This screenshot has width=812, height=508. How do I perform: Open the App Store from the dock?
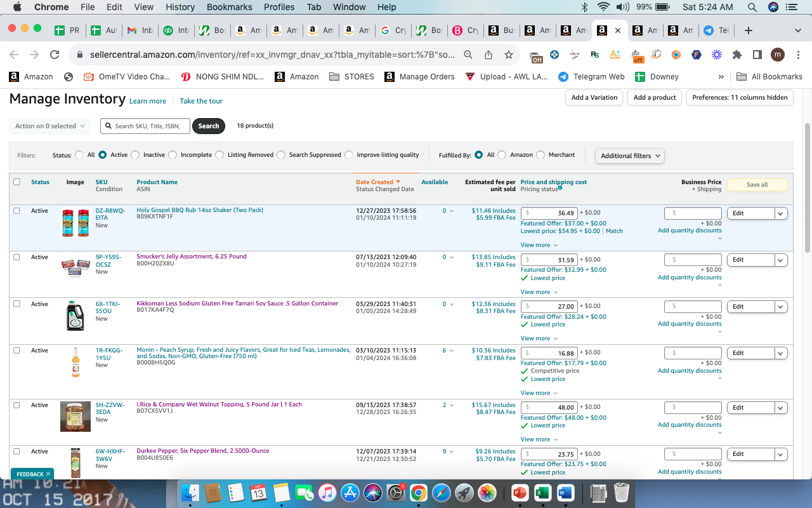[350, 492]
